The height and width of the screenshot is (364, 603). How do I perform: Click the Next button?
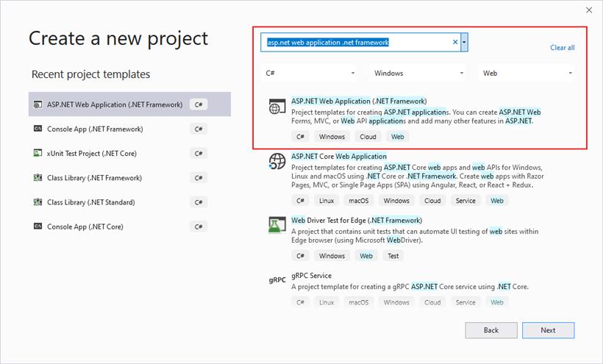pos(548,330)
